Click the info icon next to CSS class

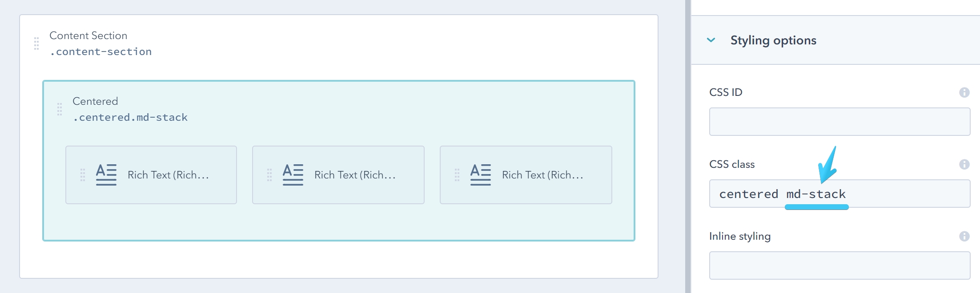click(965, 164)
